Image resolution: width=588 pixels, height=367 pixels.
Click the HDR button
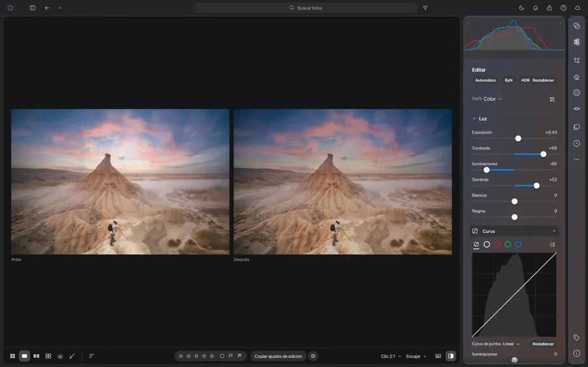[x=525, y=80]
